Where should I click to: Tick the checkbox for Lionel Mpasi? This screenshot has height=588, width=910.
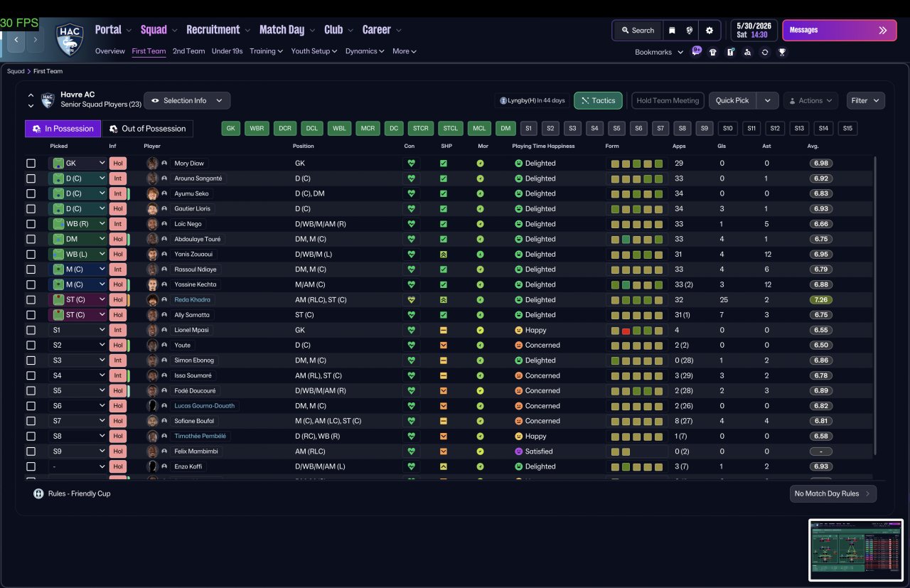click(31, 330)
